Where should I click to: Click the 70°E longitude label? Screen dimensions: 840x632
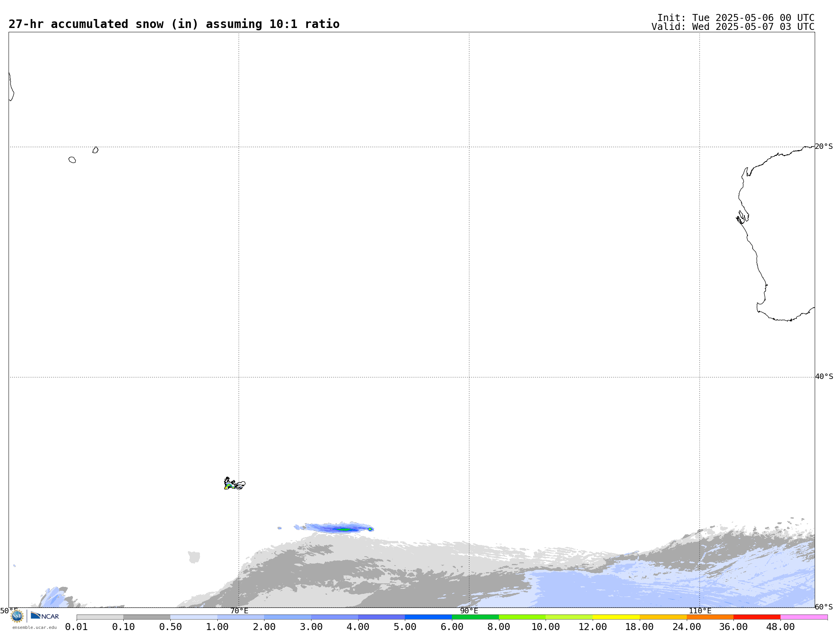tap(239, 611)
